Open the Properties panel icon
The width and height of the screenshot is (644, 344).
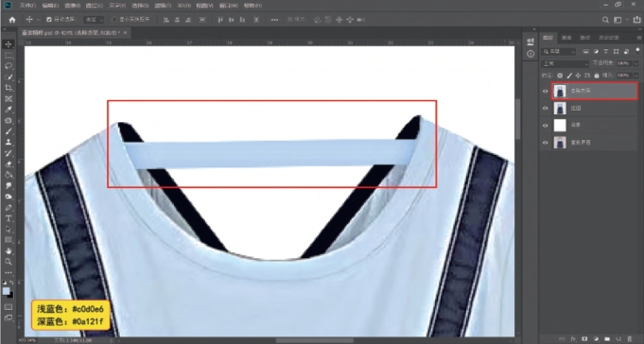coord(531,42)
